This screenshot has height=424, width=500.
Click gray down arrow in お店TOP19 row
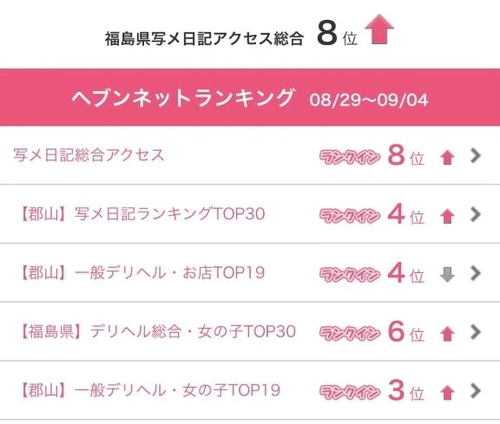click(447, 275)
